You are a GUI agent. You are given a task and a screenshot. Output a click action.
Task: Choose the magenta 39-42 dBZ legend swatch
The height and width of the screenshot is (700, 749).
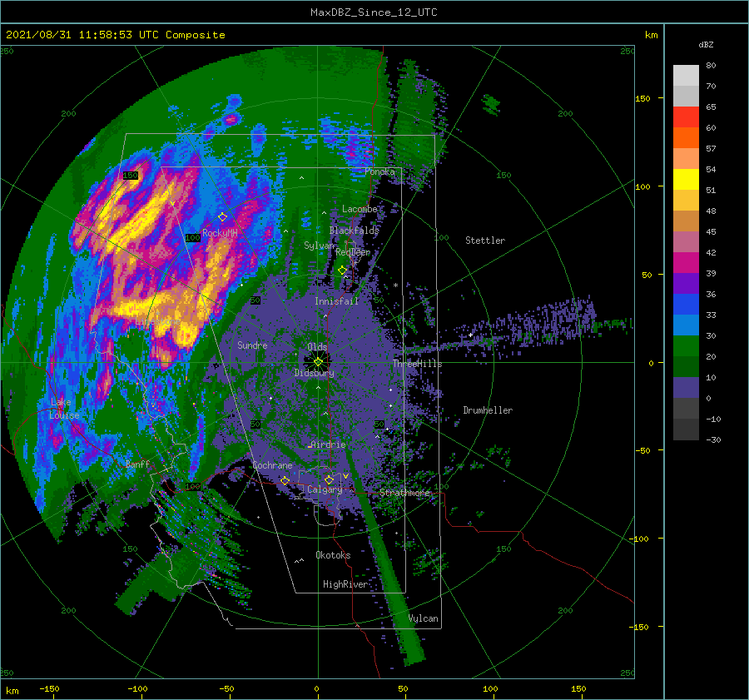686,262
